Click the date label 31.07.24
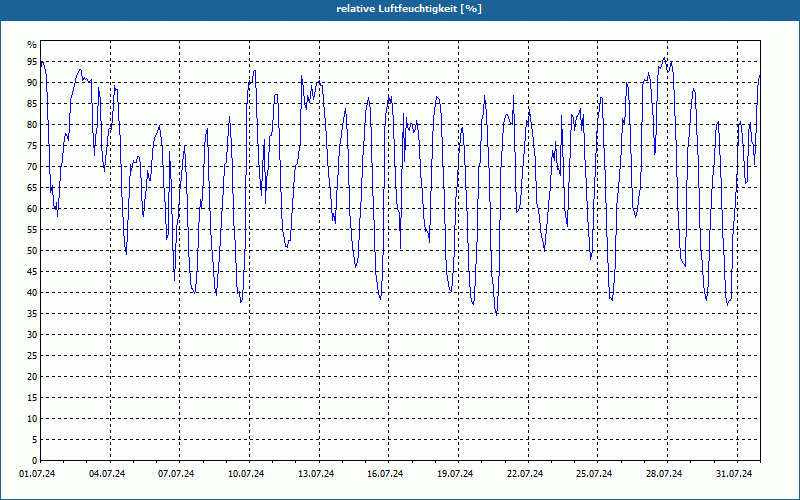The height and width of the screenshot is (500, 800). 734,474
